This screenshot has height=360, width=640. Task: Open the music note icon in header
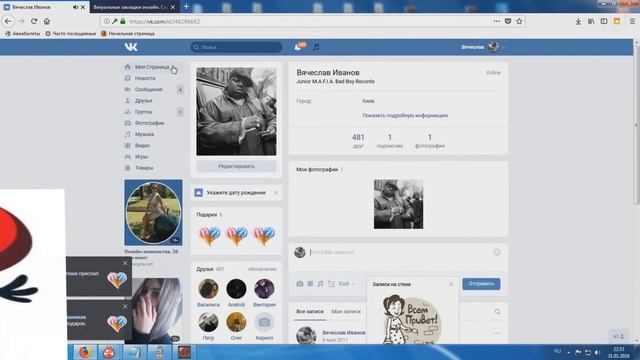[x=316, y=47]
